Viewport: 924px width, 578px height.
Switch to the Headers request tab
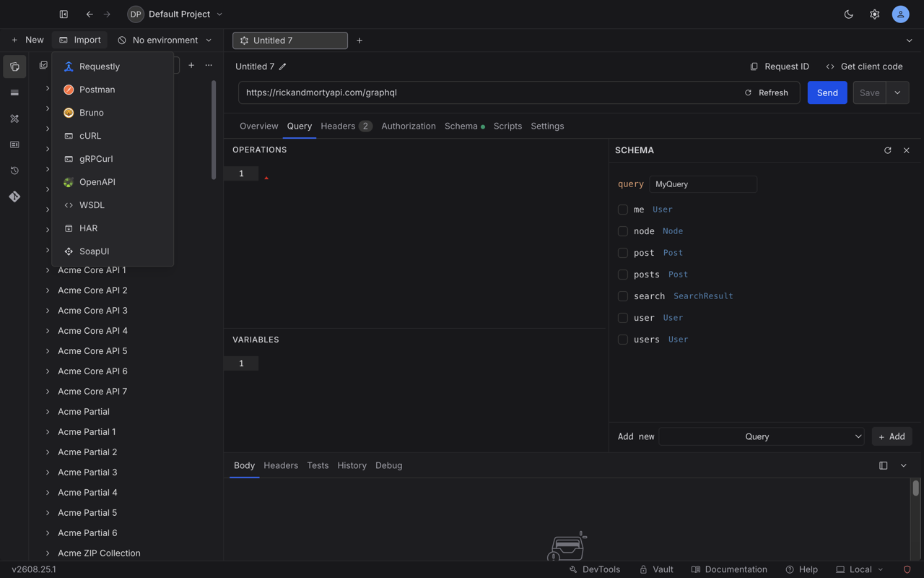(x=346, y=126)
